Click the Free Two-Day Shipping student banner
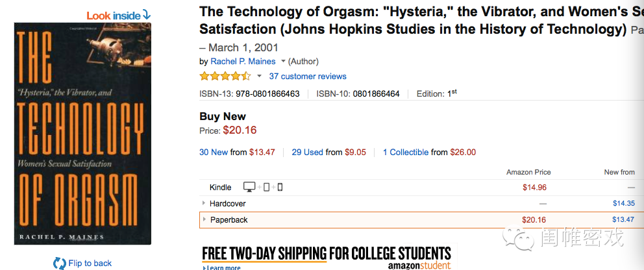This screenshot has height=270, width=644. coord(328,257)
